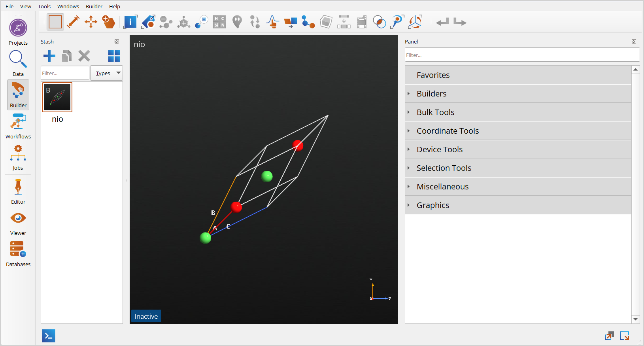
Task: Click the location pin icon
Action: (x=237, y=22)
